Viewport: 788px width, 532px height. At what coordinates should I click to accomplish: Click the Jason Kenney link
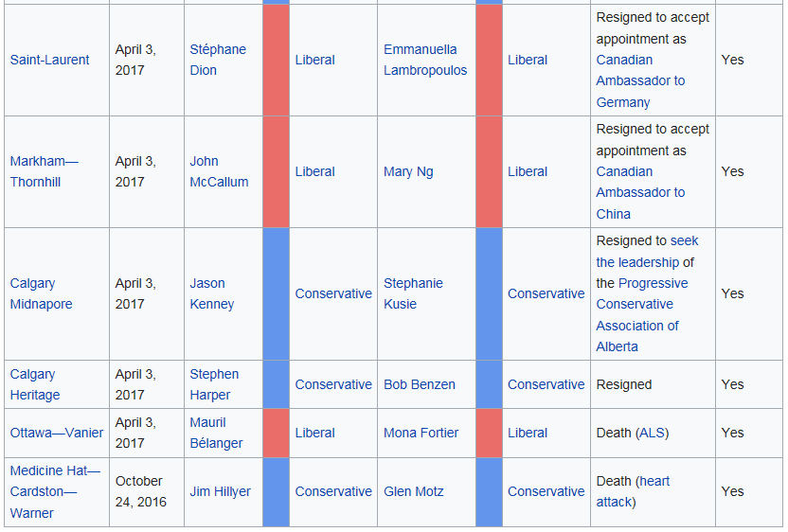tap(211, 293)
